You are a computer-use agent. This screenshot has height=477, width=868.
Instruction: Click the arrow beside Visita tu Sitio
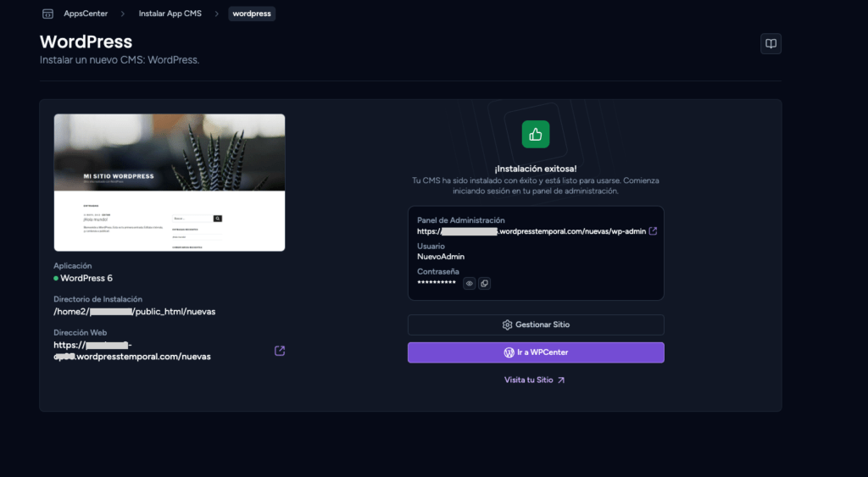pyautogui.click(x=561, y=380)
